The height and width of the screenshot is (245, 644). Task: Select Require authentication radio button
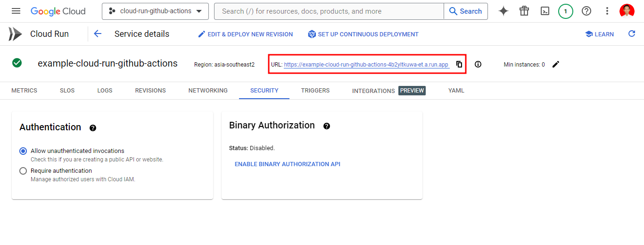(23, 171)
